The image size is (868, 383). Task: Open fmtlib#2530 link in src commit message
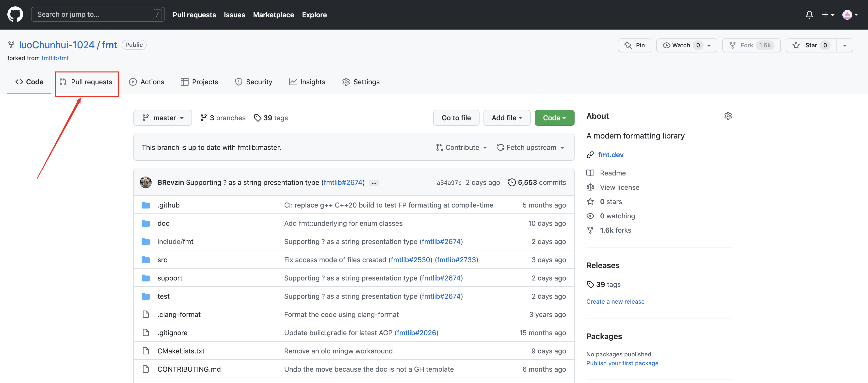(410, 260)
